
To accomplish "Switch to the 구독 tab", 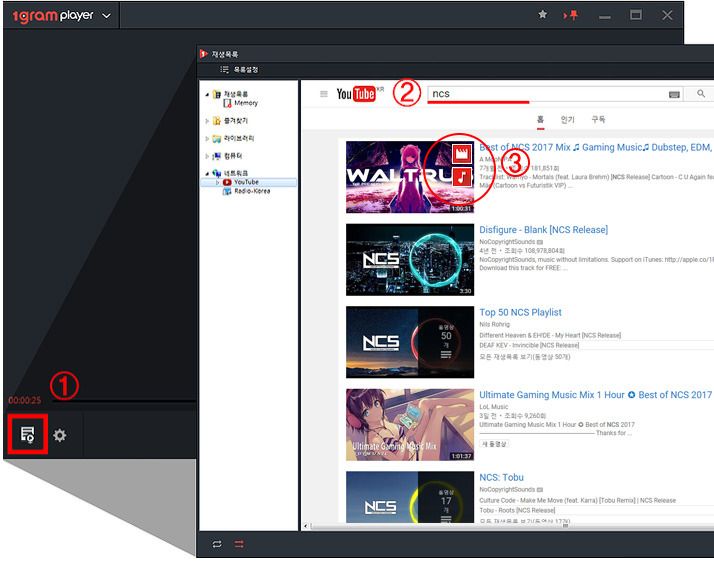I will click(598, 120).
